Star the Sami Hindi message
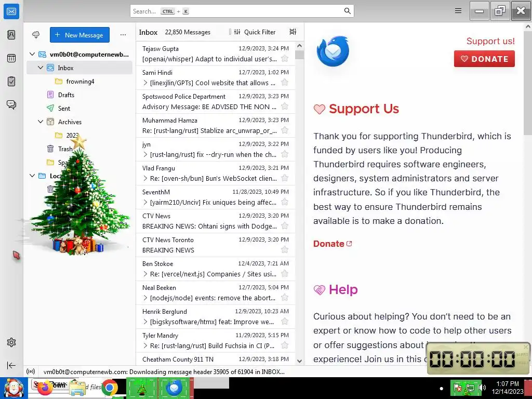 click(285, 83)
